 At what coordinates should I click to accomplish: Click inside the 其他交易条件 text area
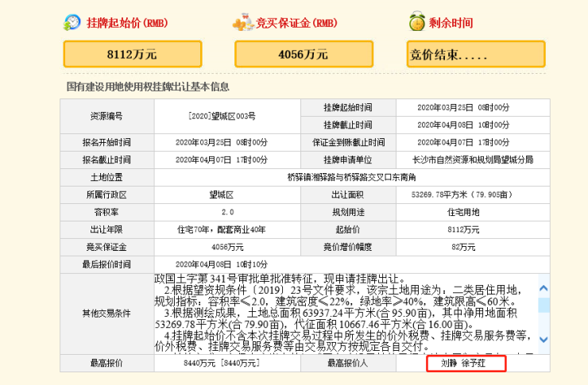346,314
